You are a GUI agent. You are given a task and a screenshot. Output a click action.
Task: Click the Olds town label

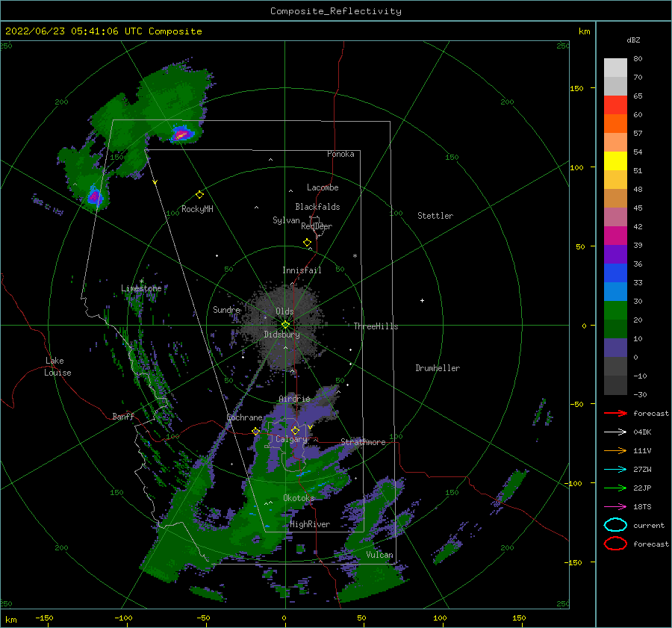(x=284, y=311)
